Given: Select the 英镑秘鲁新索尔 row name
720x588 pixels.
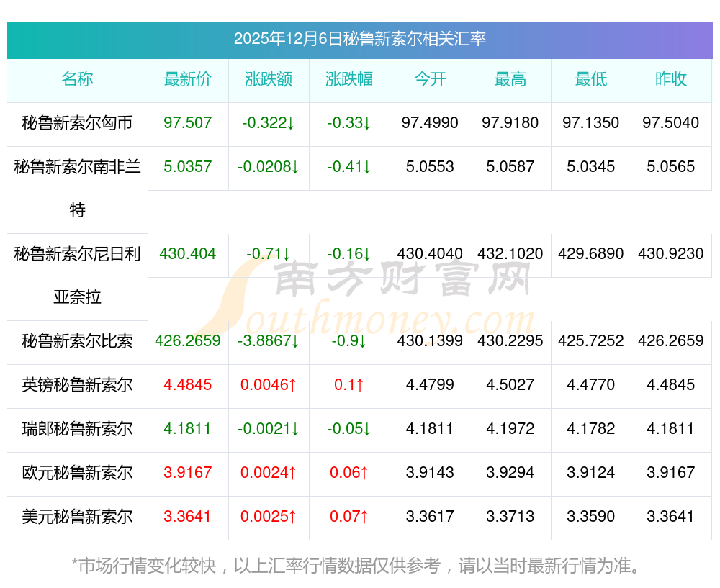Looking at the screenshot, I should pyautogui.click(x=77, y=384).
